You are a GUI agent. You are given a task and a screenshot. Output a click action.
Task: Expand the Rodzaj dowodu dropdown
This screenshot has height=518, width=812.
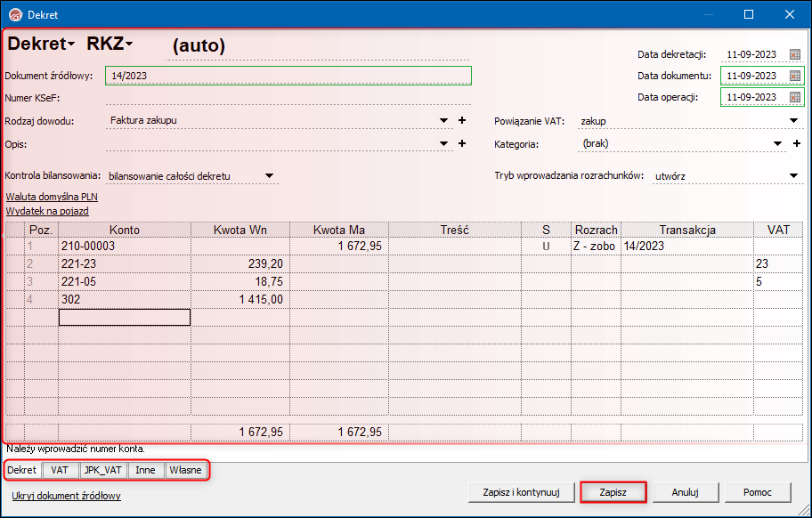(x=444, y=120)
